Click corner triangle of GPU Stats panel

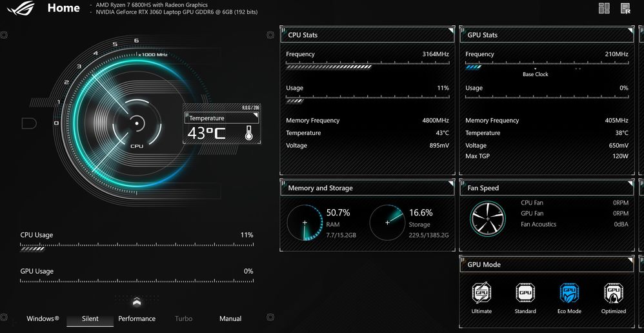click(x=630, y=30)
